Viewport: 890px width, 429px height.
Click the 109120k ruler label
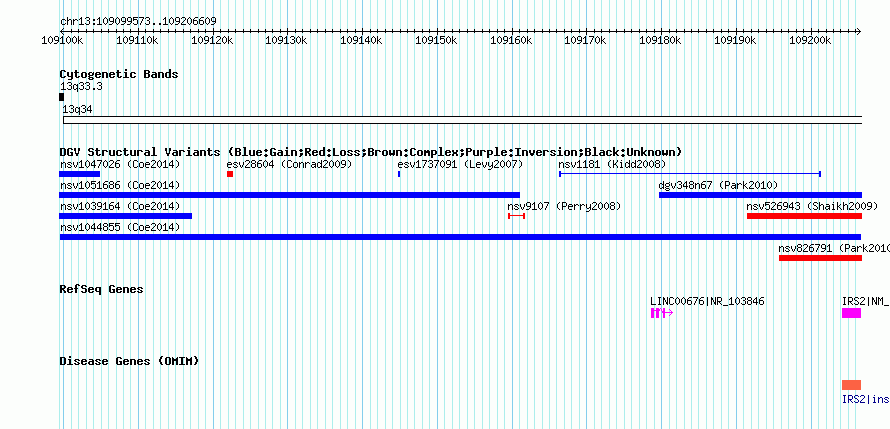tap(212, 40)
